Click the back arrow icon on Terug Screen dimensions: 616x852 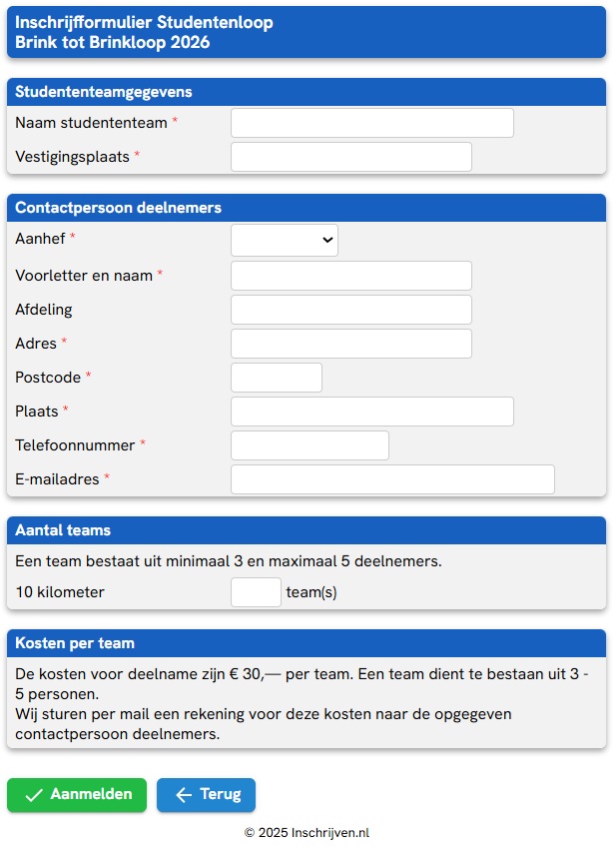184,795
